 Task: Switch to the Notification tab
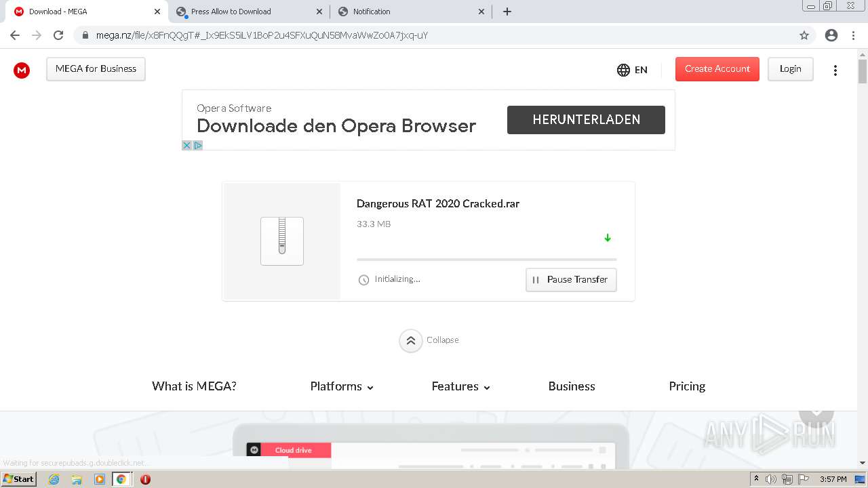pos(411,12)
